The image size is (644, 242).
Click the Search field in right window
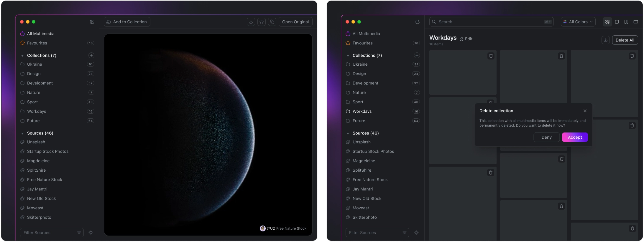click(x=491, y=22)
